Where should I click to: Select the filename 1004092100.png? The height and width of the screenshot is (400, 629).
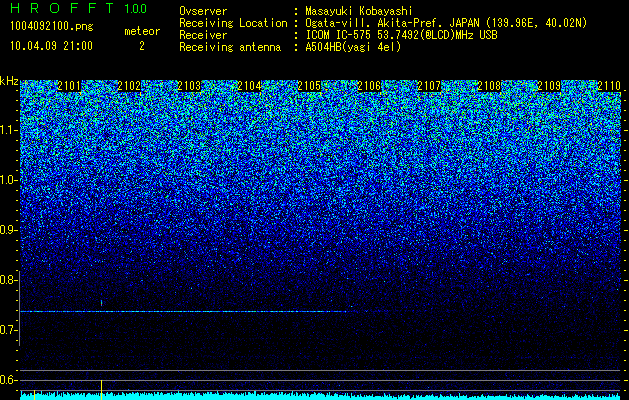pos(52,27)
